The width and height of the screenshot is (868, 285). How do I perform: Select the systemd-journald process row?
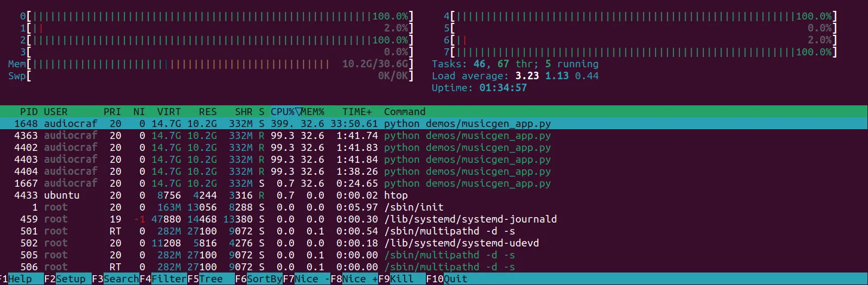pos(434,219)
